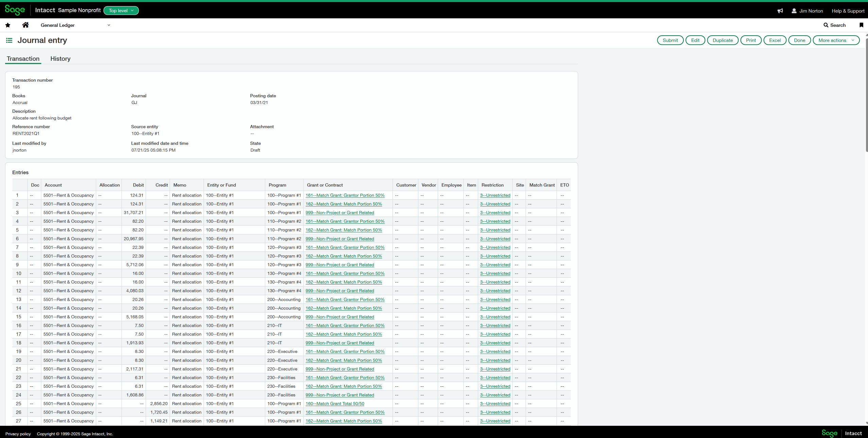The image size is (868, 438).
Task: Open Help & Support menu
Action: coord(848,11)
